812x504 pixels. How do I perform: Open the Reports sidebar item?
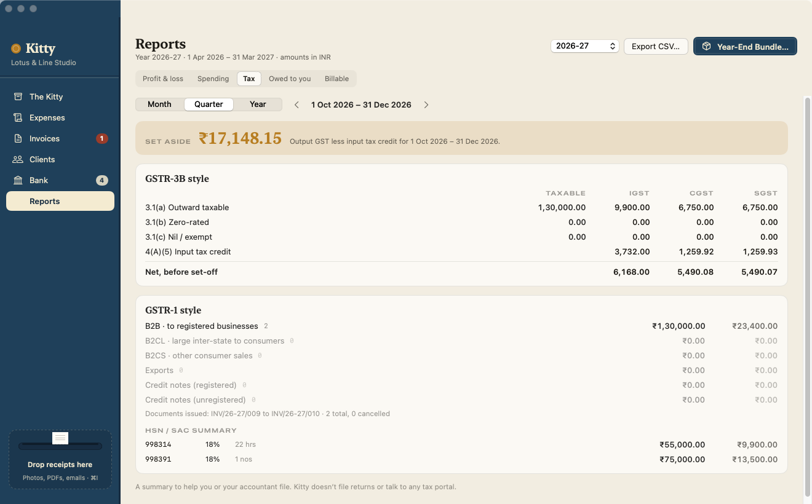coord(60,201)
